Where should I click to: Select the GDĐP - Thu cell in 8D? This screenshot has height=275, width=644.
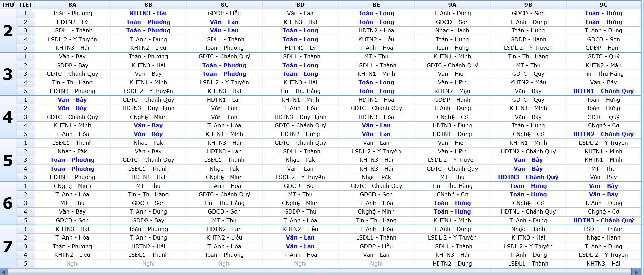coord(300,211)
